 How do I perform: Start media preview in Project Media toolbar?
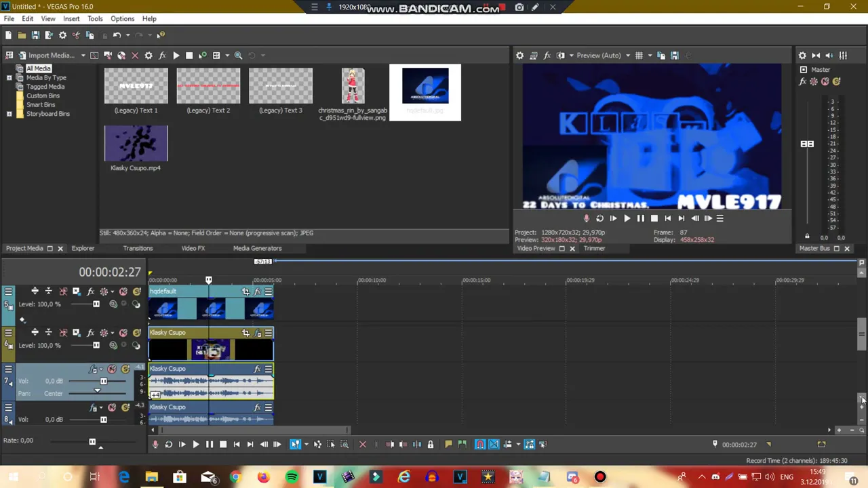tap(176, 56)
